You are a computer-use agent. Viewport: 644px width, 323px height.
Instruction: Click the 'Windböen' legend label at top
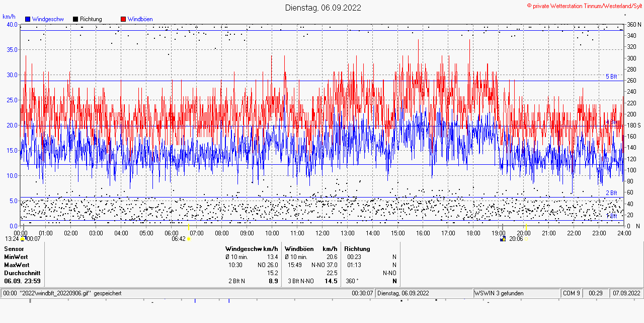(140, 19)
